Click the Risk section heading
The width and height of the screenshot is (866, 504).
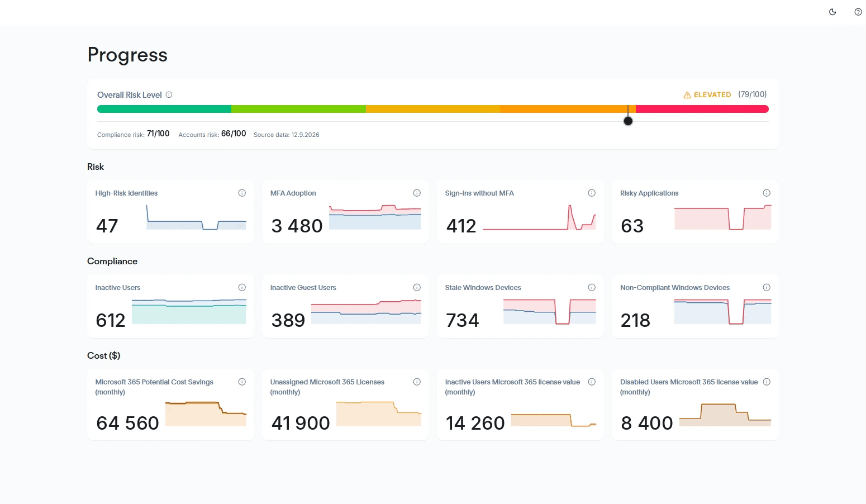96,167
